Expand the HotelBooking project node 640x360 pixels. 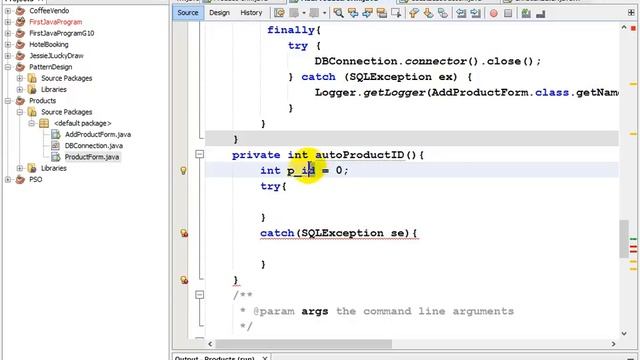[8, 44]
